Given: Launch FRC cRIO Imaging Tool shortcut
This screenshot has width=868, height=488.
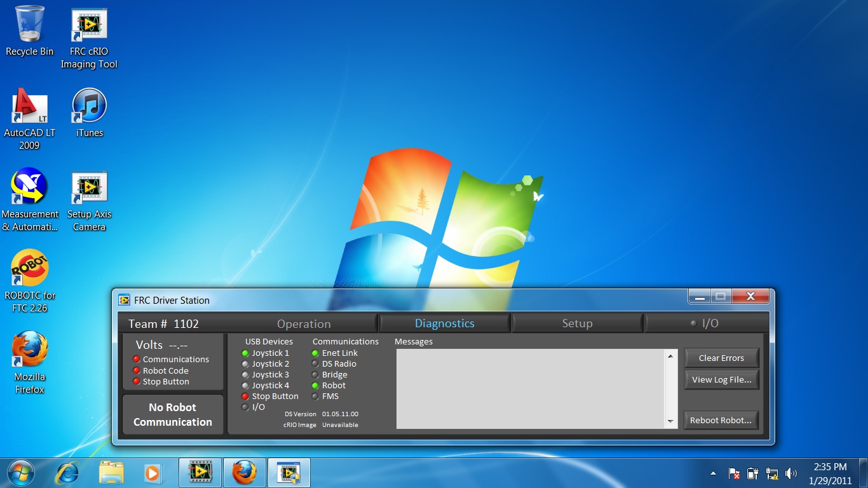Looking at the screenshot, I should point(89,38).
